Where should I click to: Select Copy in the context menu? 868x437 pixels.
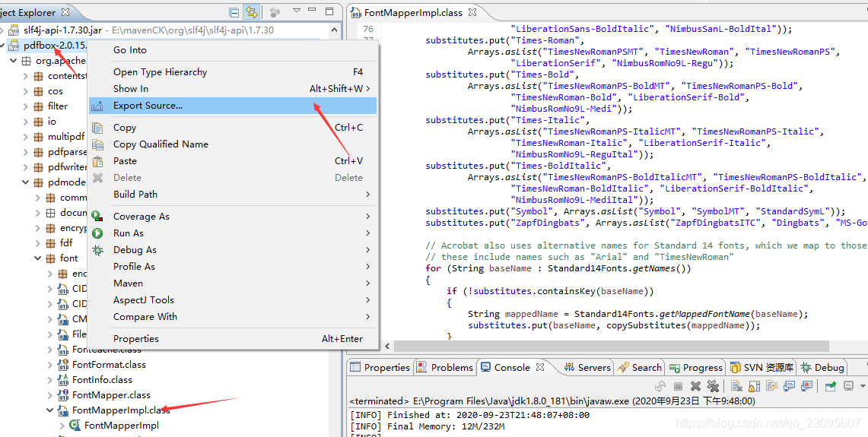[x=233, y=127]
